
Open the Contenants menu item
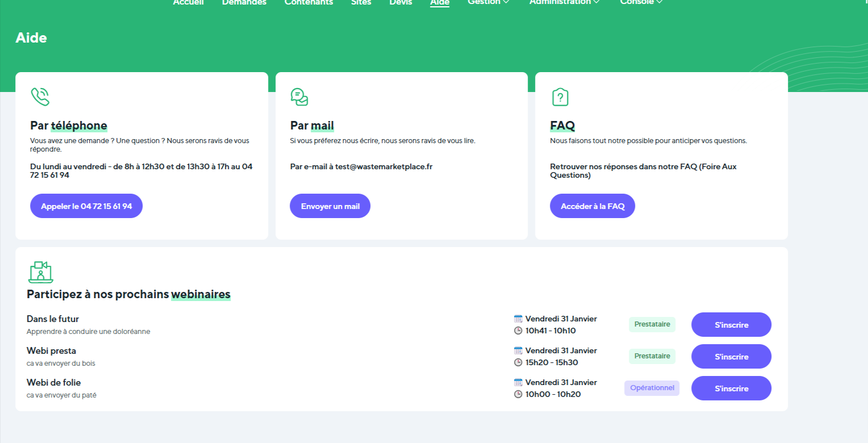point(308,3)
